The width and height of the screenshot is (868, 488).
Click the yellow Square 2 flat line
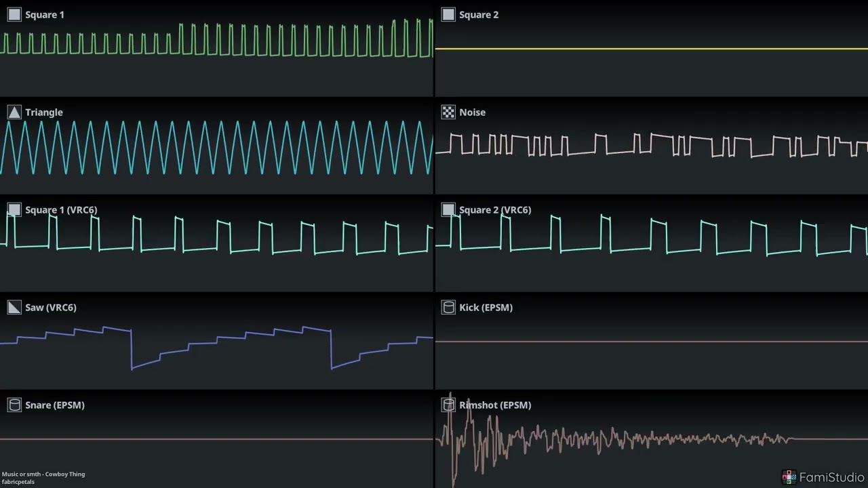point(651,49)
